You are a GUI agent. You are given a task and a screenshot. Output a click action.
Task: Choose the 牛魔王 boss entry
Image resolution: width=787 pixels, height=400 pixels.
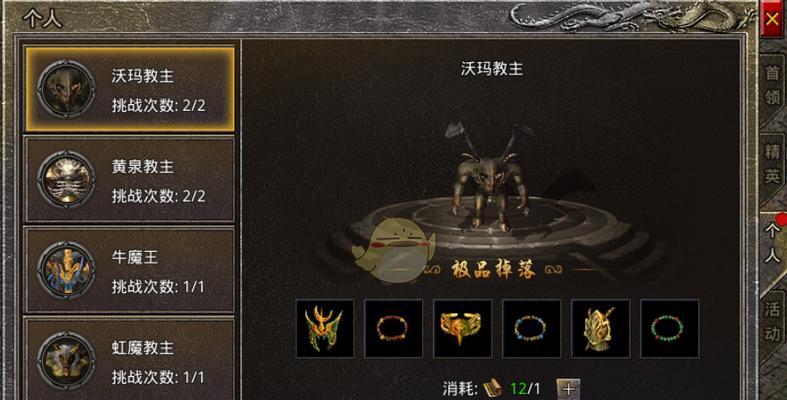point(130,270)
